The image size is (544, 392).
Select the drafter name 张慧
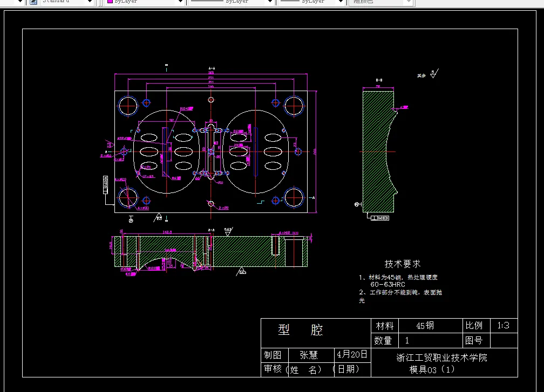[x=309, y=355]
